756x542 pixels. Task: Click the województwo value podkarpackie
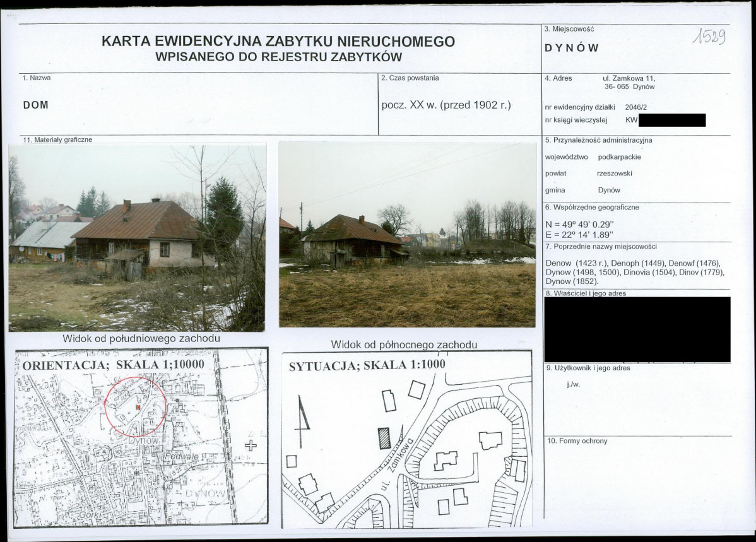tap(619, 157)
